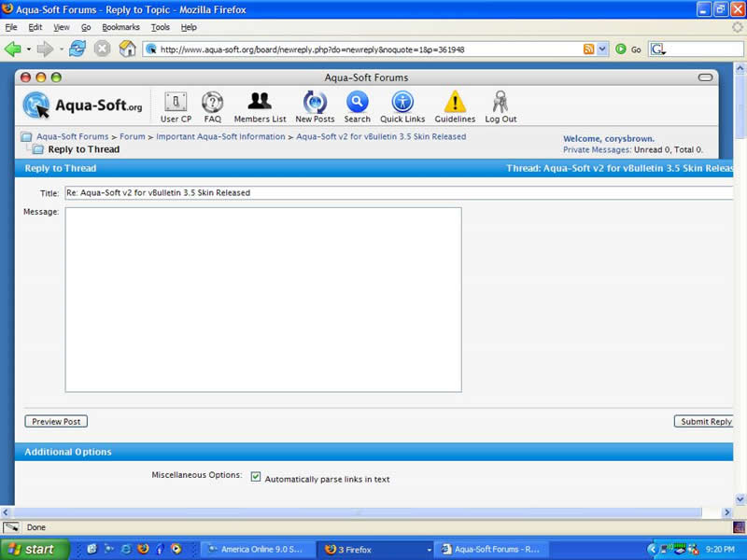Expand the 3 Firefox taskbar group dropdown
The image size is (747, 560).
[x=429, y=550]
